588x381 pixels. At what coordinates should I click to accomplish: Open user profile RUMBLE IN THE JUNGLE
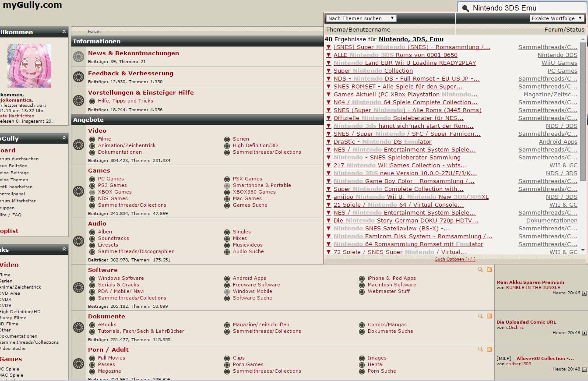533,288
